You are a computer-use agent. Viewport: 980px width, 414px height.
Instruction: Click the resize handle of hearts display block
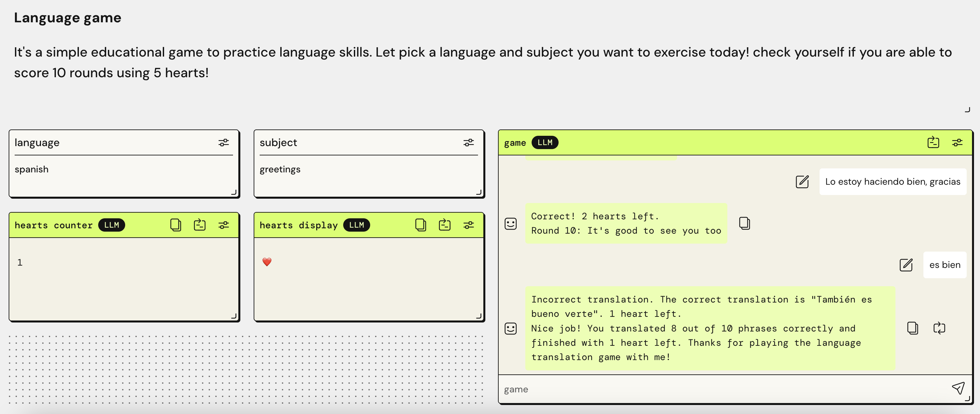tap(479, 316)
